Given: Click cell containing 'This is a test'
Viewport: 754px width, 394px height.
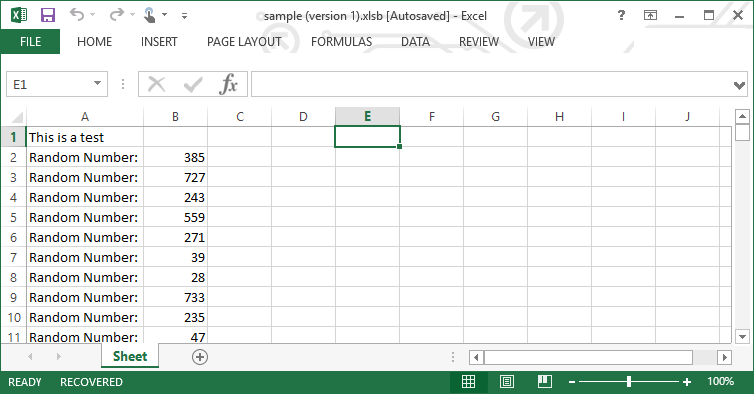Looking at the screenshot, I should (x=85, y=137).
